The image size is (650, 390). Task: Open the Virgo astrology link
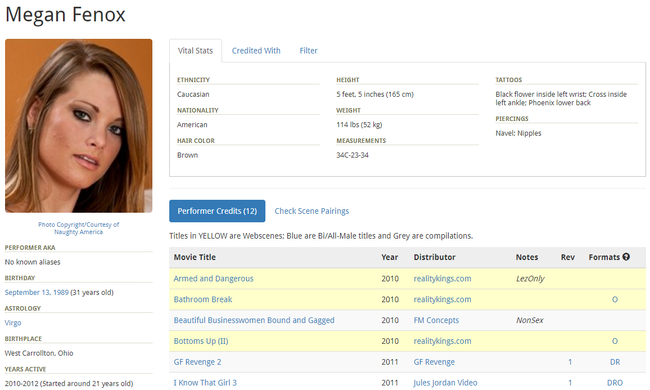[13, 323]
